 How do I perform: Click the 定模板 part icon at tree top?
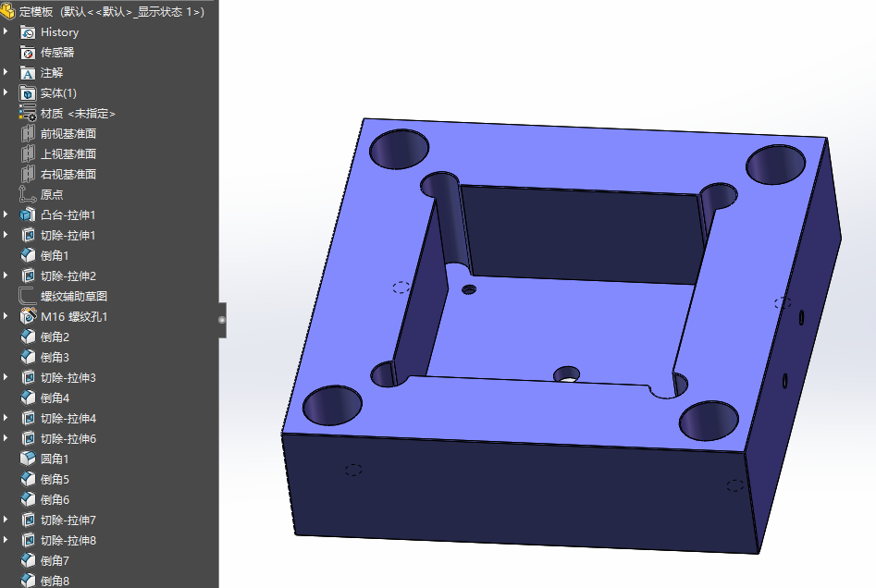pyautogui.click(x=7, y=11)
